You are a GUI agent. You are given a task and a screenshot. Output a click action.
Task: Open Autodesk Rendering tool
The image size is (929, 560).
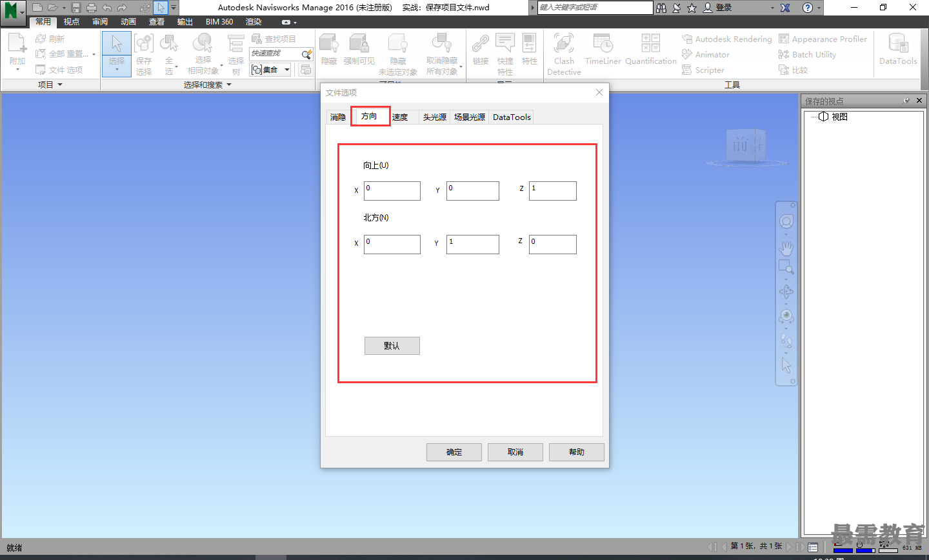click(x=727, y=39)
